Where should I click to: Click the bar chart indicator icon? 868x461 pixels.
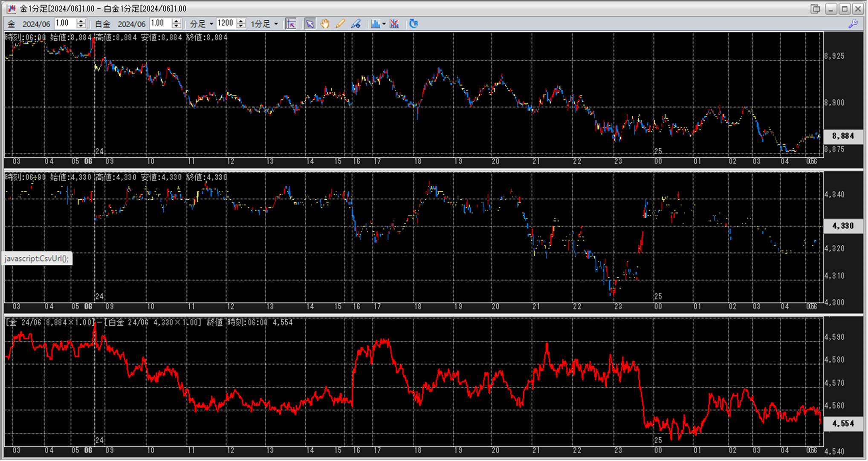click(x=375, y=24)
